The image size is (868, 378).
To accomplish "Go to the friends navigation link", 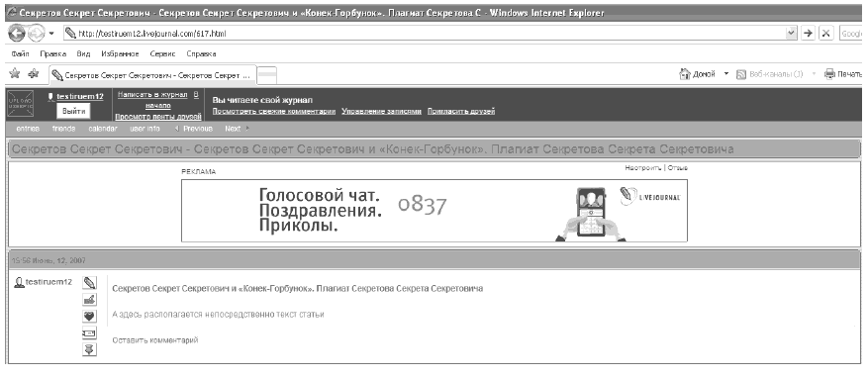I will [63, 129].
